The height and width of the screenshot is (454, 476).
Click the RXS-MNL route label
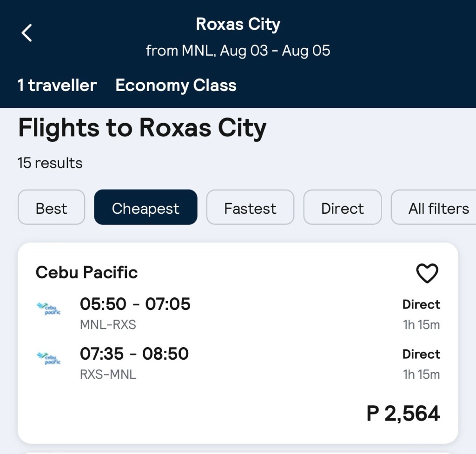coord(108,374)
